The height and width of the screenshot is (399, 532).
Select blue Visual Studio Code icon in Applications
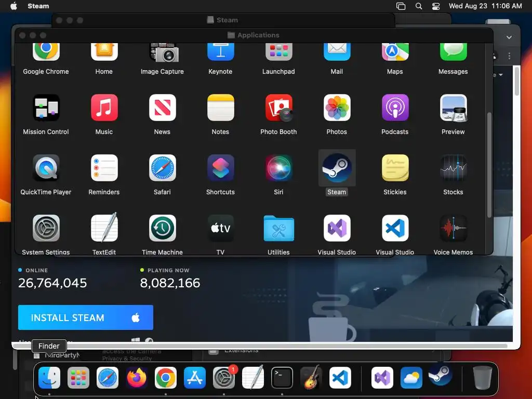coord(395,228)
